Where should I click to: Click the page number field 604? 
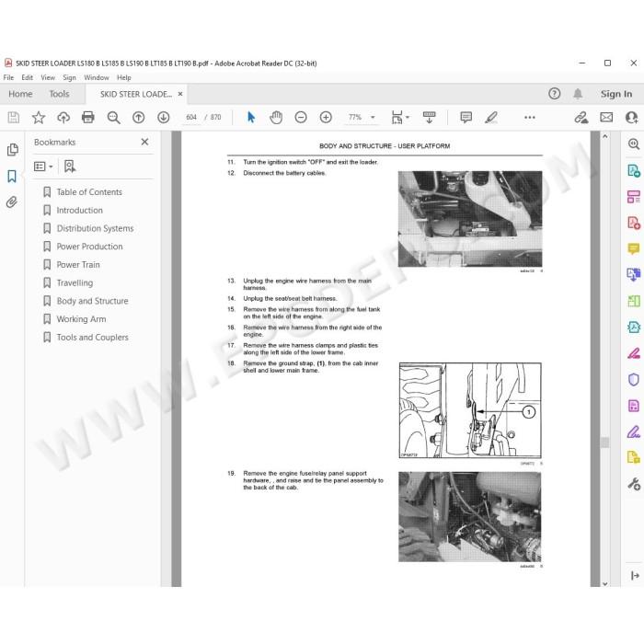pos(191,118)
